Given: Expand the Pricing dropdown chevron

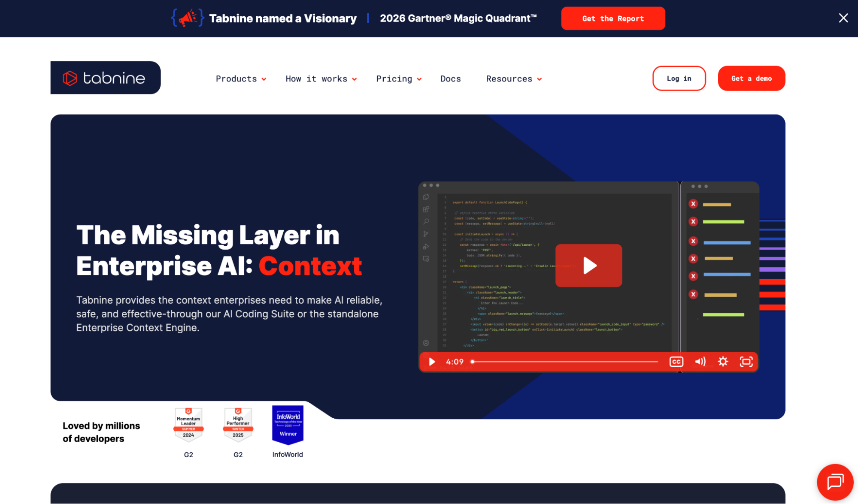Looking at the screenshot, I should point(419,79).
